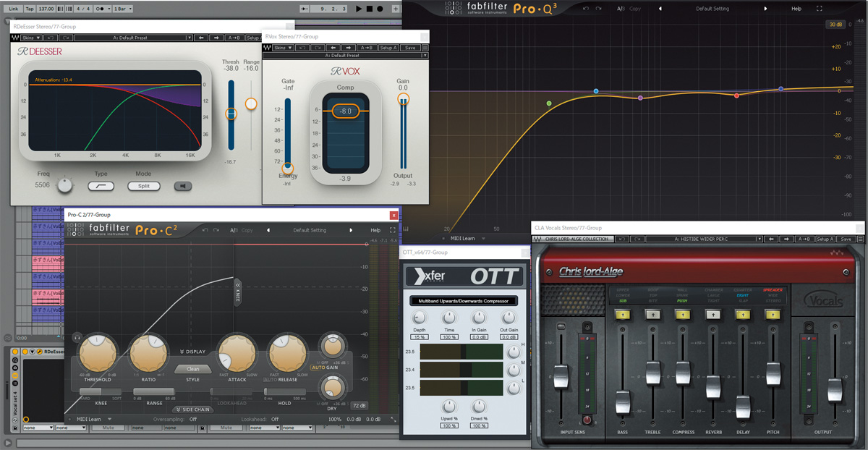Open the 30 dB display range menu in Pro-Q 3
Screen dimensions: 868x450
coord(835,25)
